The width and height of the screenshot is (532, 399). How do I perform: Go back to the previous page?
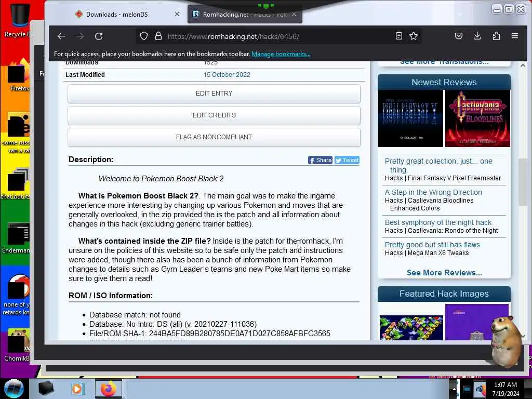61,36
